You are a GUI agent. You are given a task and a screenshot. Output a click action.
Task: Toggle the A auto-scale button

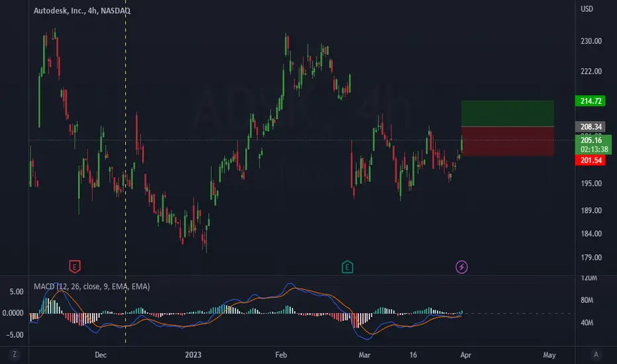[596, 355]
